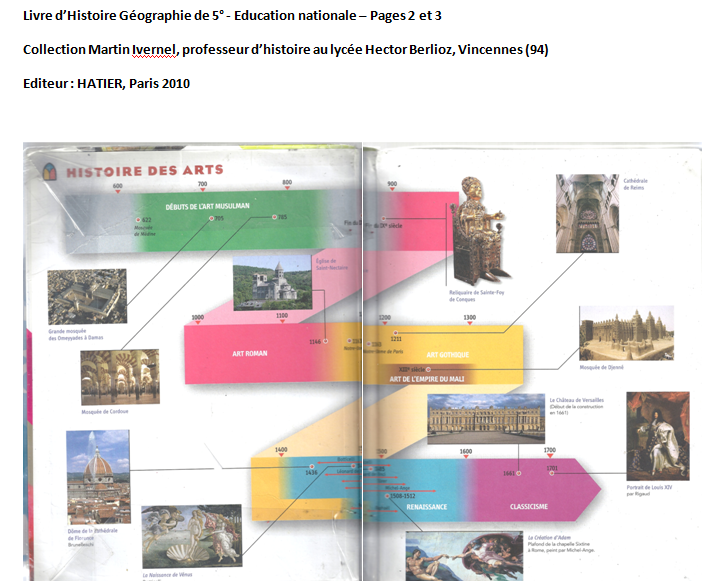Click the "CLASSICISME" band label

pyautogui.click(x=529, y=506)
